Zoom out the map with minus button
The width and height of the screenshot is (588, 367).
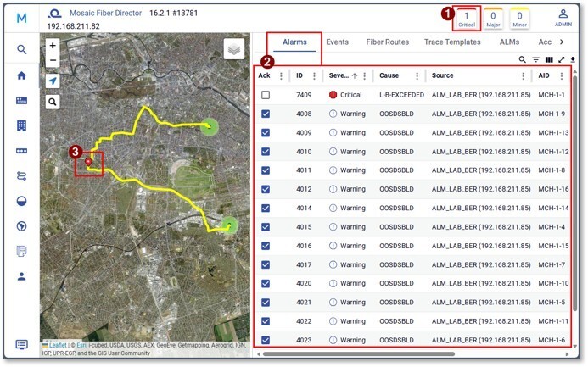(x=53, y=60)
